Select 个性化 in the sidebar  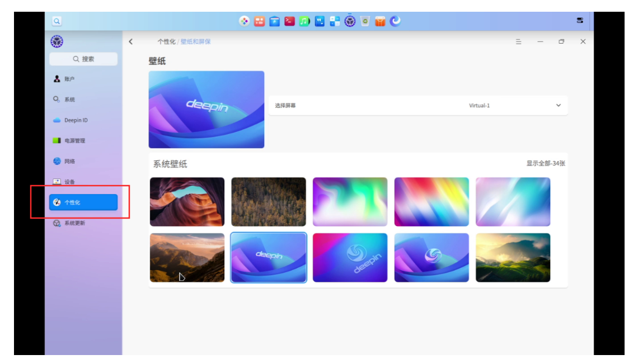(83, 202)
